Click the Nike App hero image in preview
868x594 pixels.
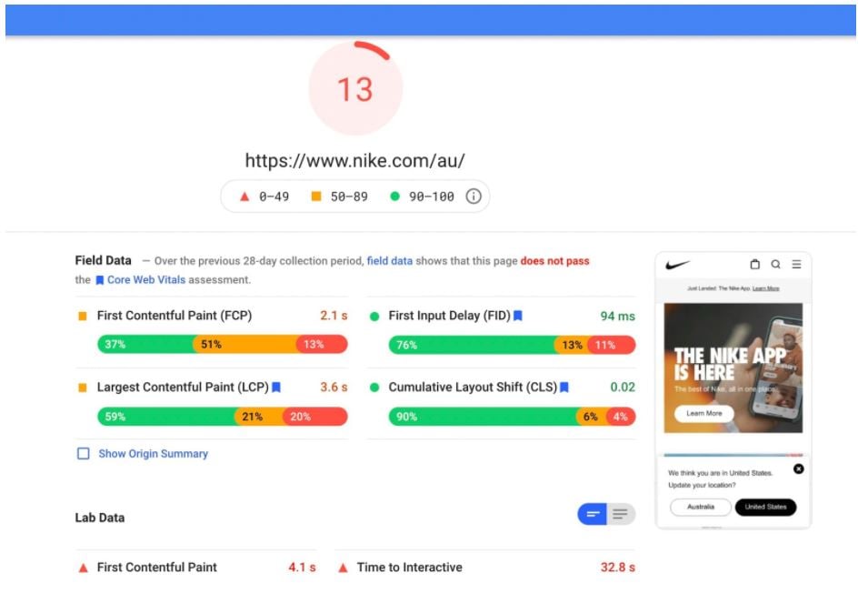click(733, 367)
